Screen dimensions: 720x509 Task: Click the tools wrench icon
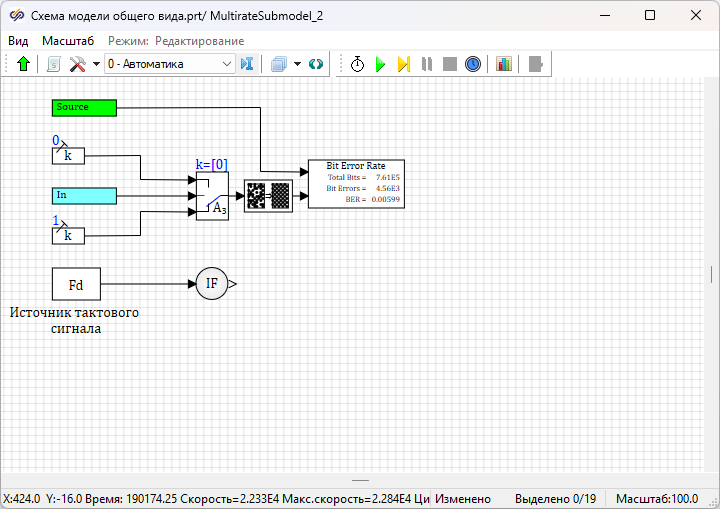click(77, 64)
